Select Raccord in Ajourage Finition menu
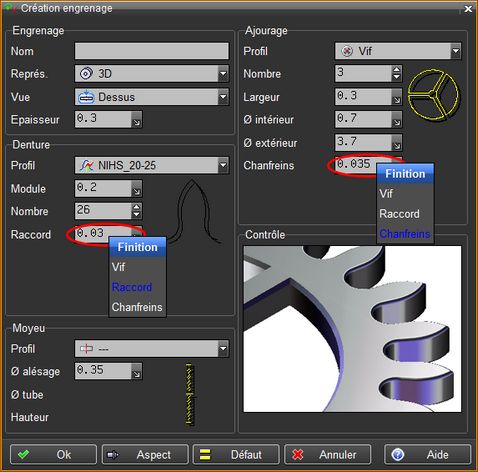The image size is (478, 472). (399, 214)
